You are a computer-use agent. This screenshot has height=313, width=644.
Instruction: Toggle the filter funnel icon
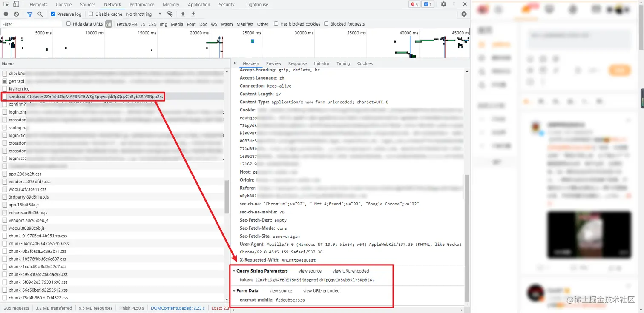(30, 14)
